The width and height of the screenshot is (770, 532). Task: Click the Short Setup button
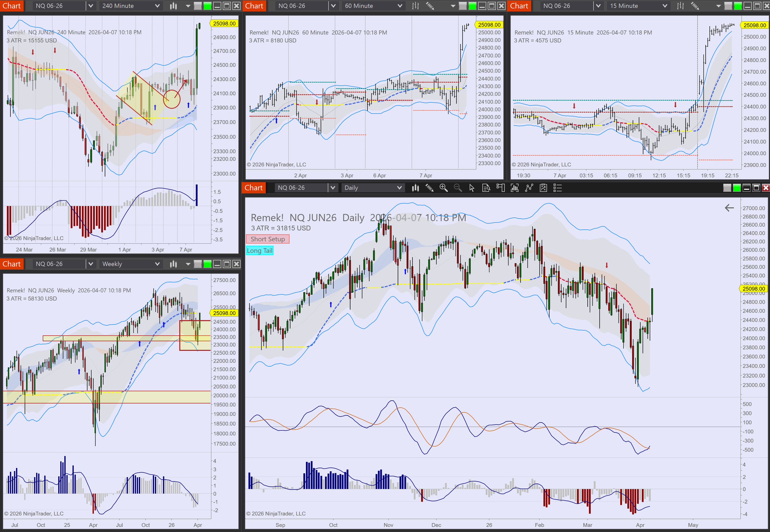pyautogui.click(x=268, y=239)
